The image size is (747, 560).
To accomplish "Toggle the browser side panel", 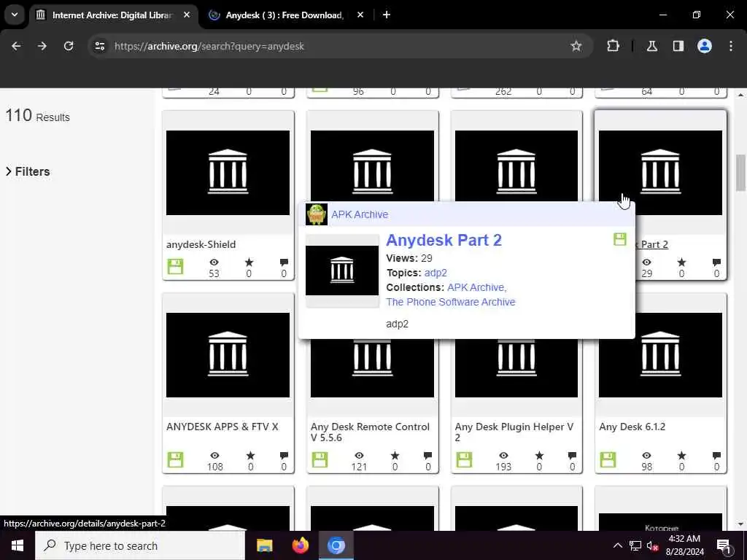I will pos(678,46).
